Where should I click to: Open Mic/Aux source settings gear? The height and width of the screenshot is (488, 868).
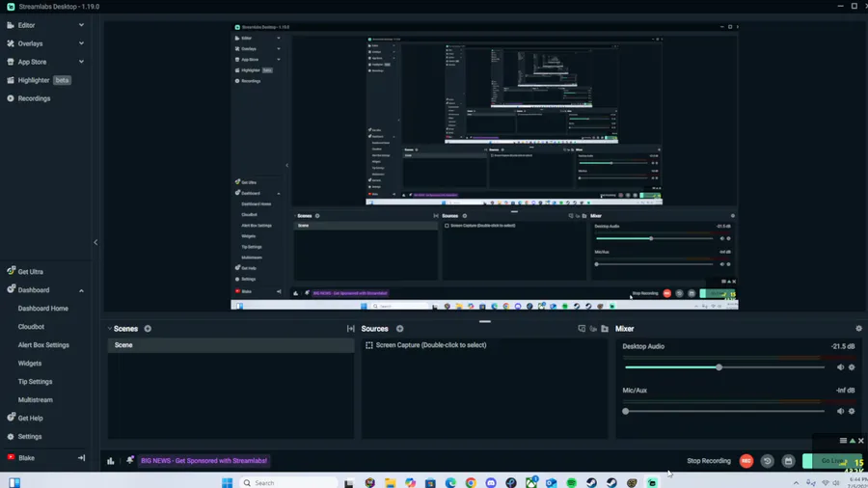[852, 411]
